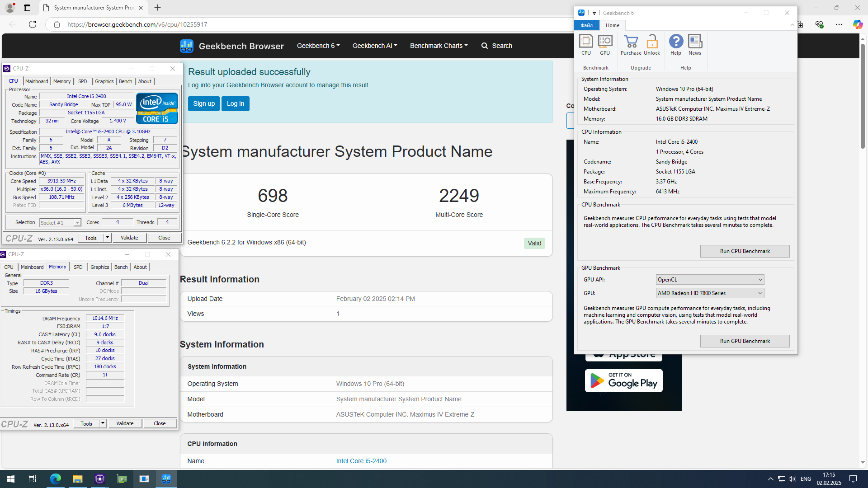Viewport: 868px width, 488px height.
Task: Open the Purchase cart icon in Geekbench 6
Action: point(631,45)
